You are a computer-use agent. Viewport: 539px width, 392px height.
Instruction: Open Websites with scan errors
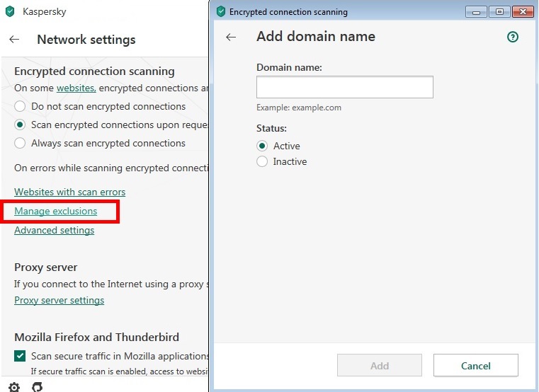tap(70, 192)
